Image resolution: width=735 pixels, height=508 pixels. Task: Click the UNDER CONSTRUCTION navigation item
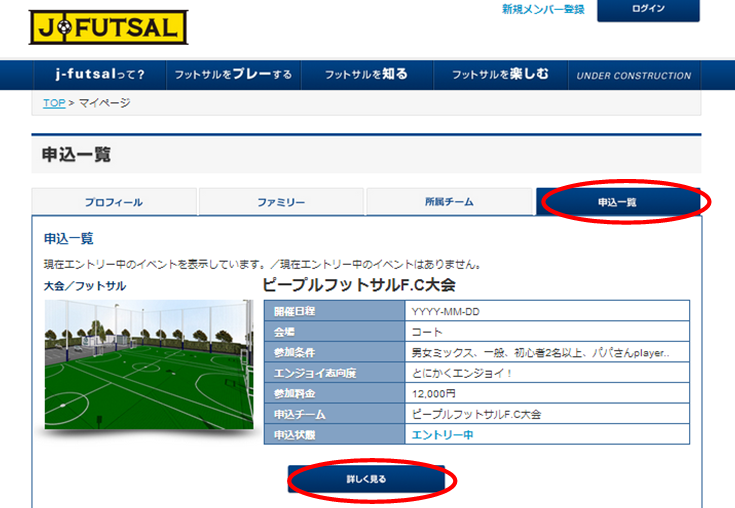click(633, 76)
